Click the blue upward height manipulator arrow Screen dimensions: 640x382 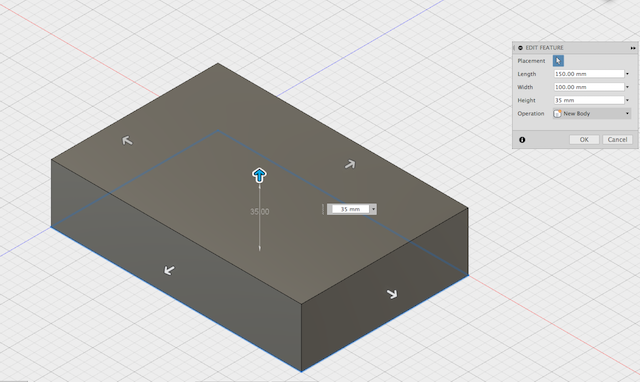259,175
